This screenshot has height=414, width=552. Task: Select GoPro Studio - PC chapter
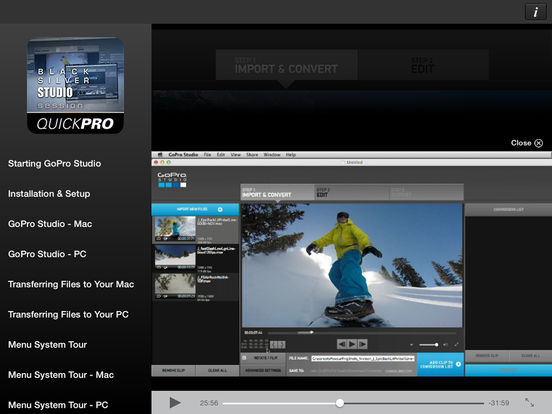pos(47,254)
